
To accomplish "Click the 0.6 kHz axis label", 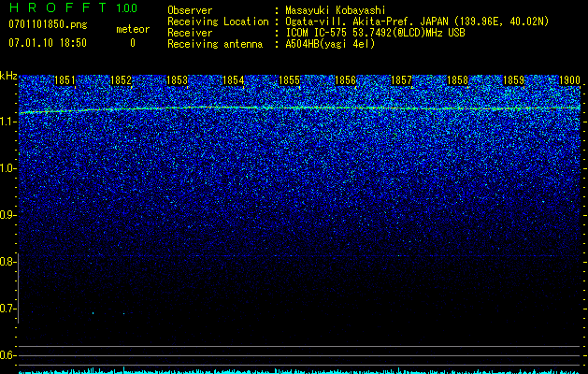I will (x=7, y=355).
